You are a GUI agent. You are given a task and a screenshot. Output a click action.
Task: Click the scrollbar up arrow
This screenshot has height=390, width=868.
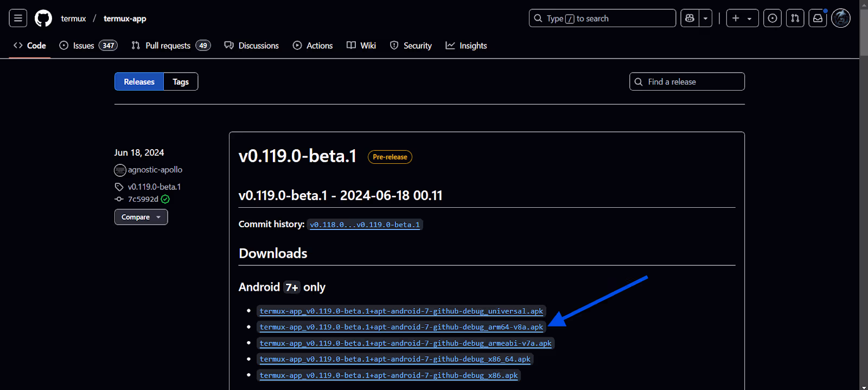[864, 4]
